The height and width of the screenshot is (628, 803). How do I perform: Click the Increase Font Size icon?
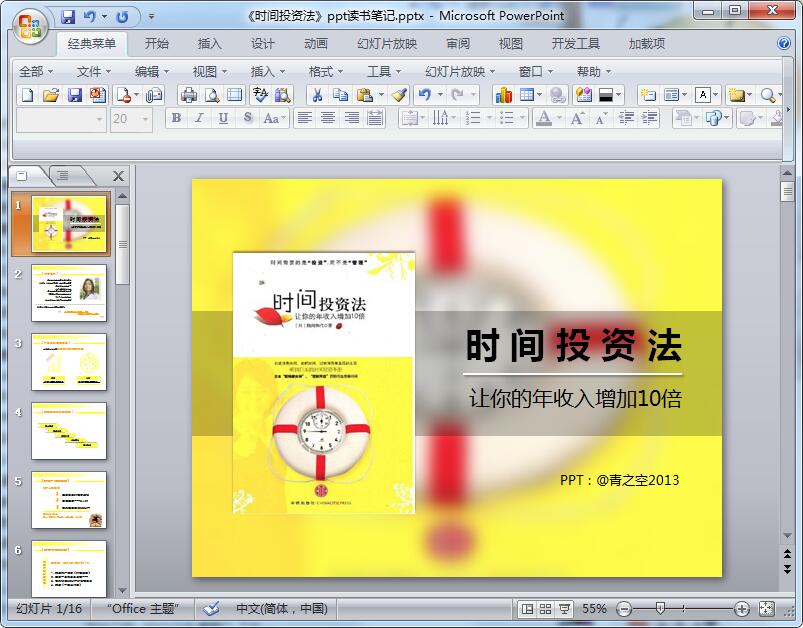click(x=577, y=119)
